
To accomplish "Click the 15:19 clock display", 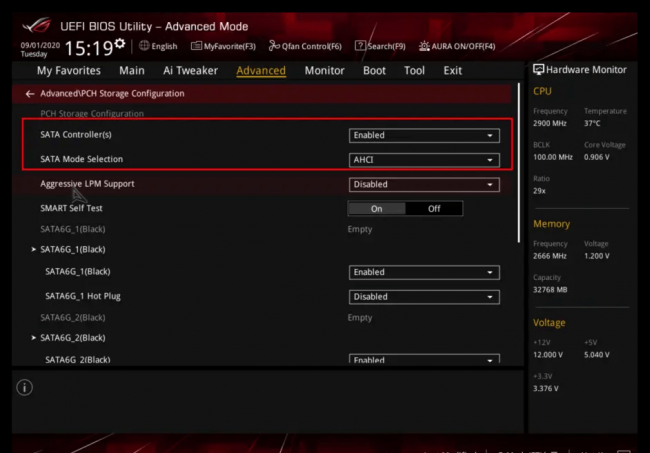I will pos(89,48).
